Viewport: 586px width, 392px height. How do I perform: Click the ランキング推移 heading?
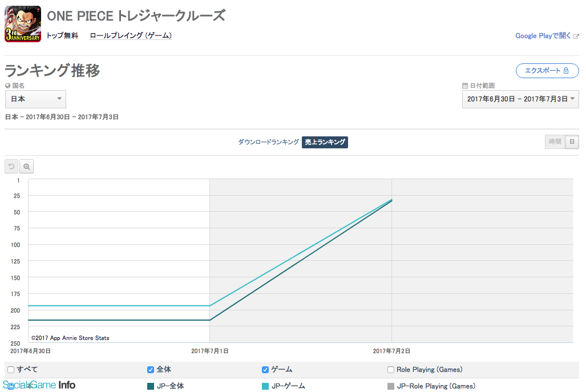pos(52,71)
